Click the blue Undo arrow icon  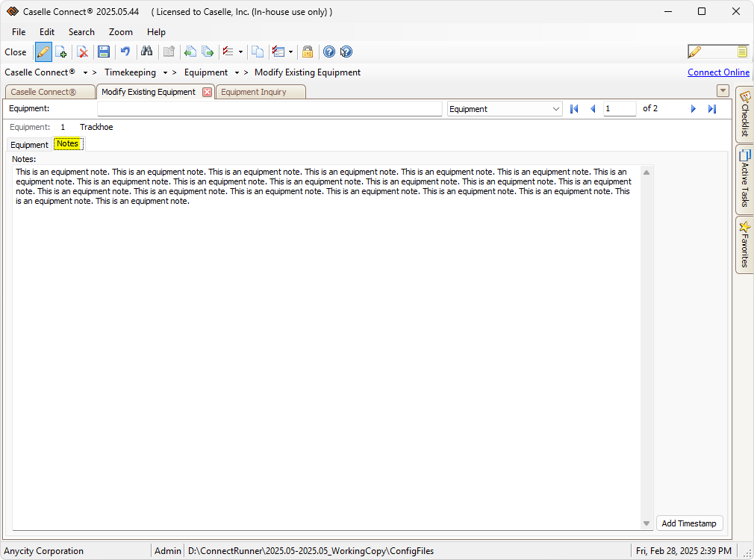[125, 52]
